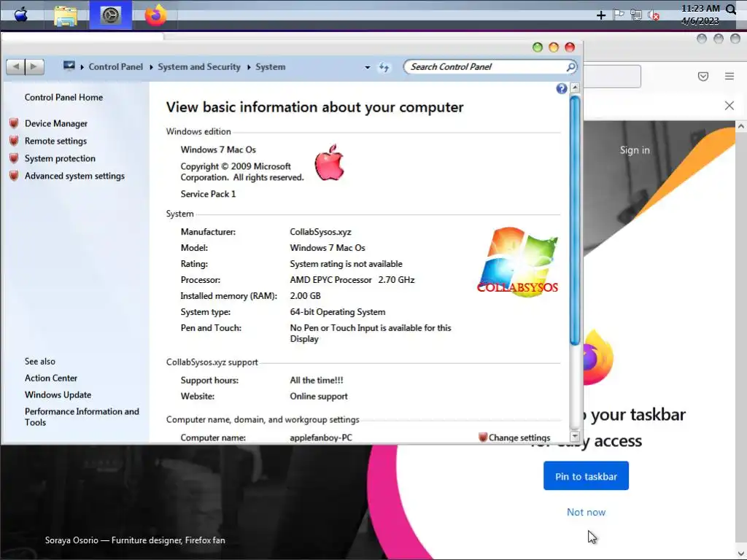Click the vertical scrollbar thumb in System window
The height and width of the screenshot is (560, 747).
(x=575, y=220)
